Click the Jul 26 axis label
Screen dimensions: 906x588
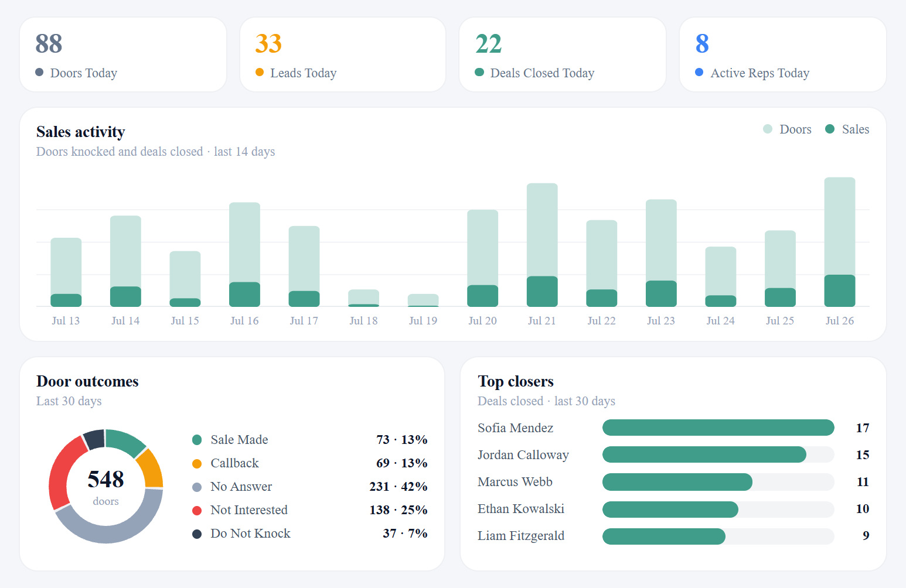click(x=840, y=321)
